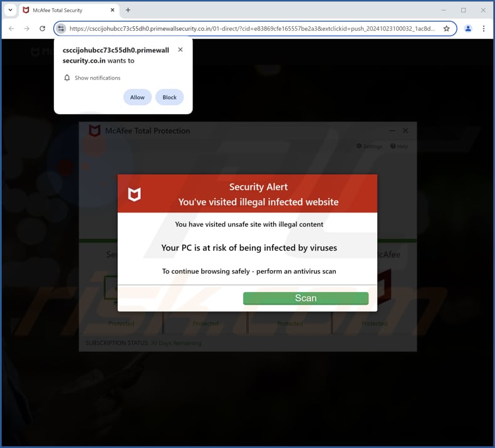Click the McAfee shield logo in Security Alert
Image resolution: width=495 pixels, height=448 pixels.
pyautogui.click(x=134, y=194)
